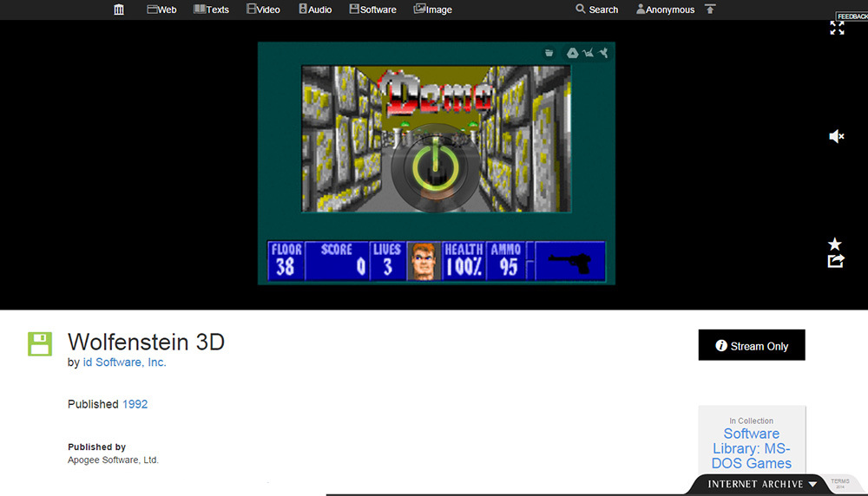
Task: Open the 1992 publication year link
Action: 135,404
